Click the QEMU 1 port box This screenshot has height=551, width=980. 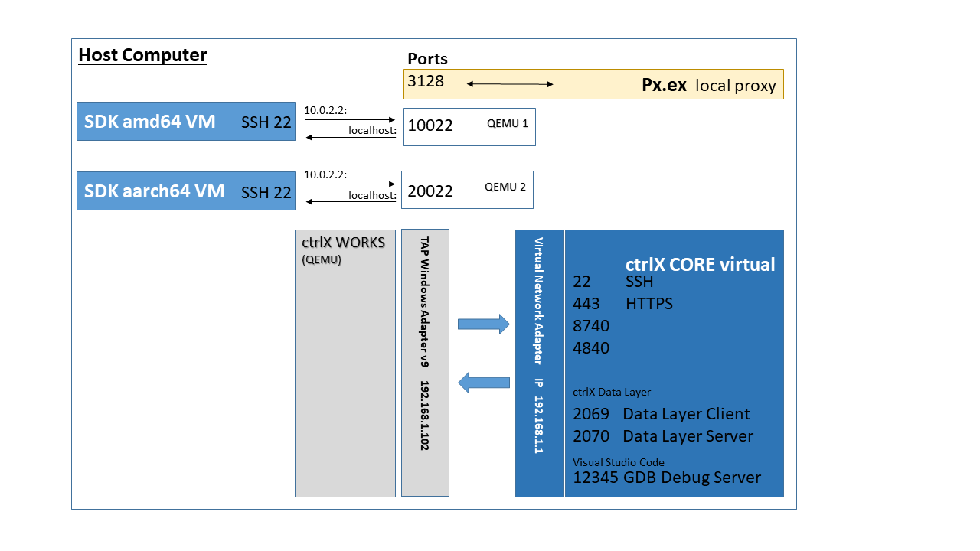pos(469,126)
